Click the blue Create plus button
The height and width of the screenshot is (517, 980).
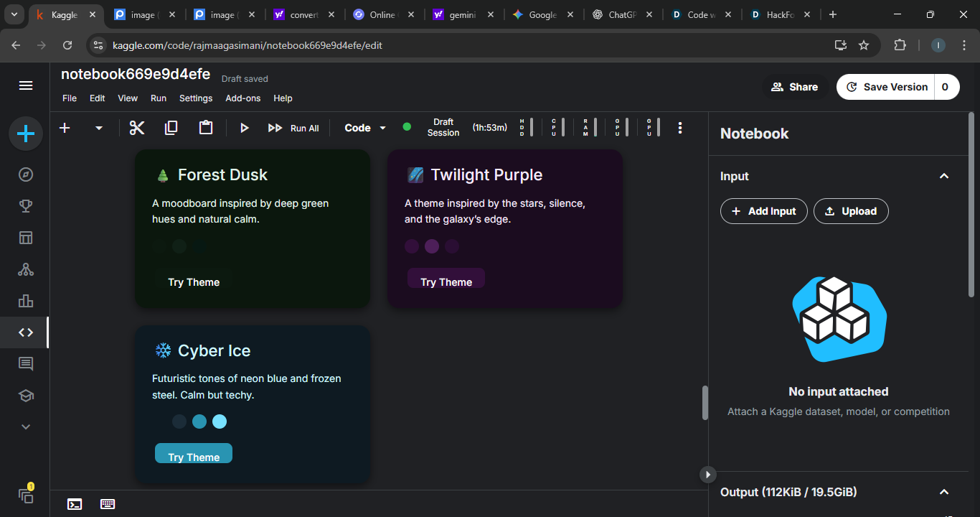26,134
